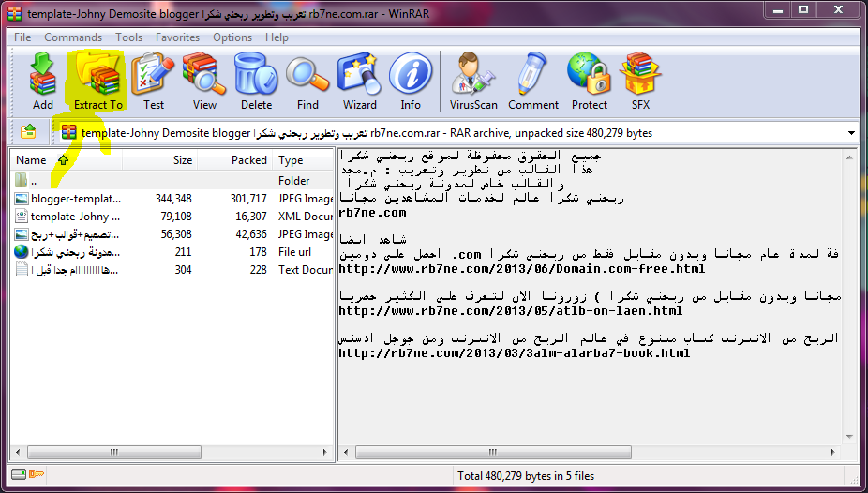Viewport: 868px width, 493px height.
Task: Click the 42,636 packed size value
Action: click(x=251, y=234)
